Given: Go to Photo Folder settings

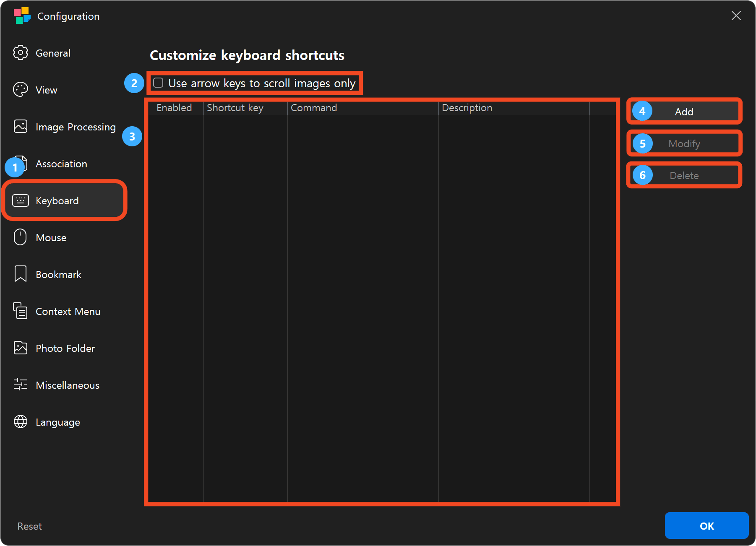Looking at the screenshot, I should pos(63,348).
